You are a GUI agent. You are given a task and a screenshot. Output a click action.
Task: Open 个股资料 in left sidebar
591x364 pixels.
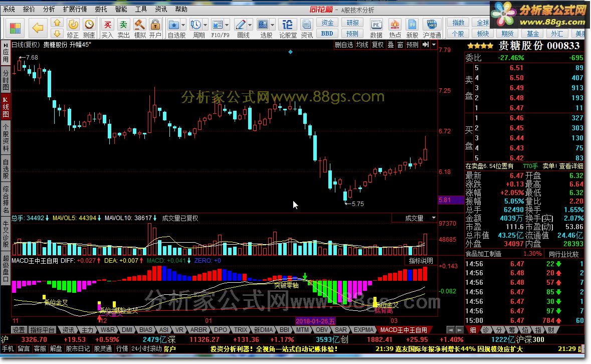6,137
